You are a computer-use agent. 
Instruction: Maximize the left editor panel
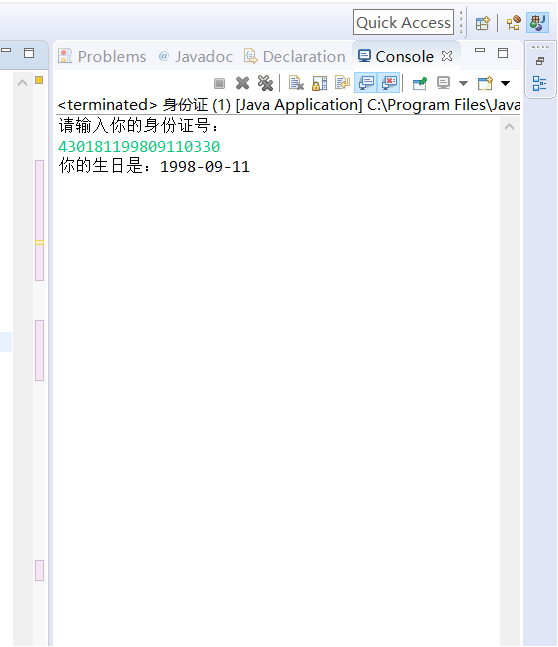[29, 53]
